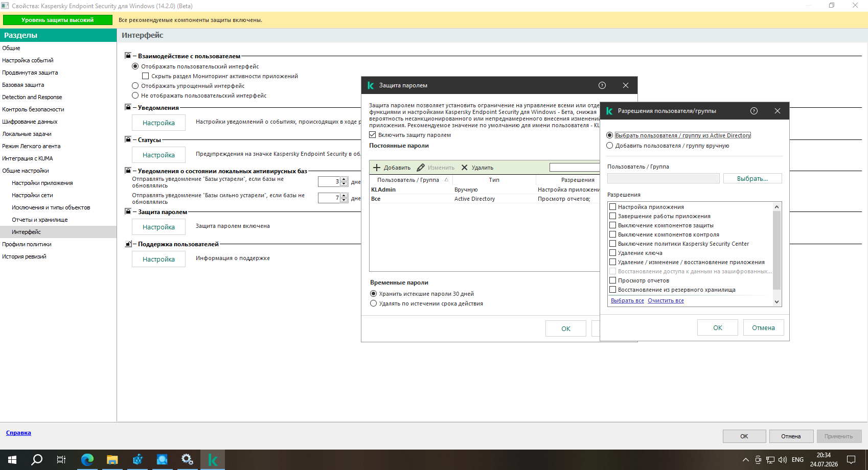Increase the Базы устарели days spinner
868x470 pixels.
(344, 179)
